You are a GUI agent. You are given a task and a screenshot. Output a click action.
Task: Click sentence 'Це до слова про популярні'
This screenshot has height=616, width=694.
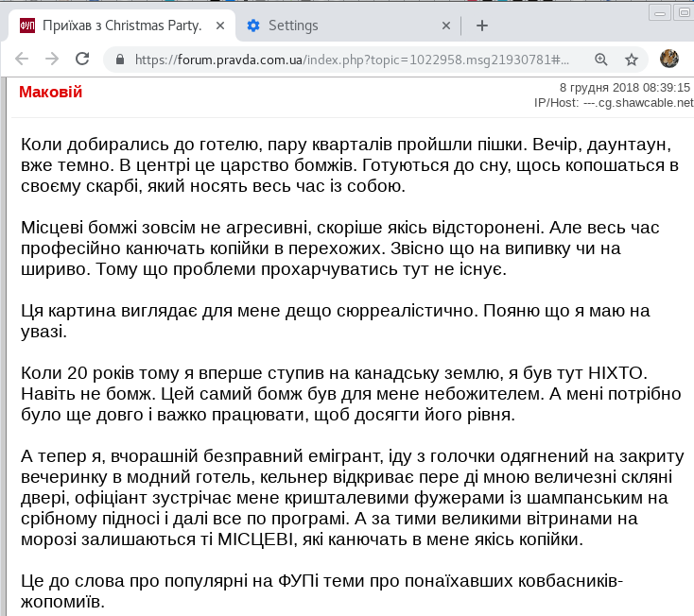click(321, 590)
